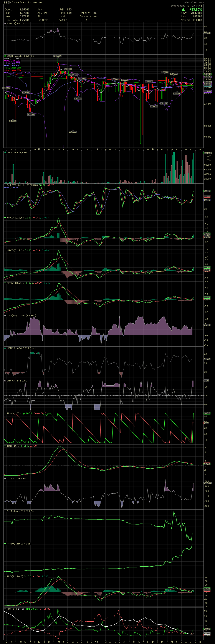The image size is (215, 644).
Task: Click the AROON(25) Up 100.0 Down 68.0 label
Action: (x=25, y=413)
